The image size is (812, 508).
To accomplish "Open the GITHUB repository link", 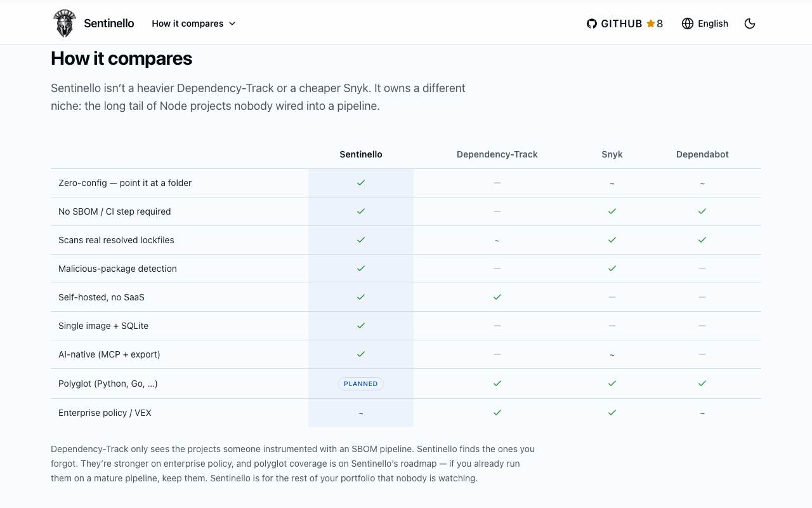I will 625,23.
